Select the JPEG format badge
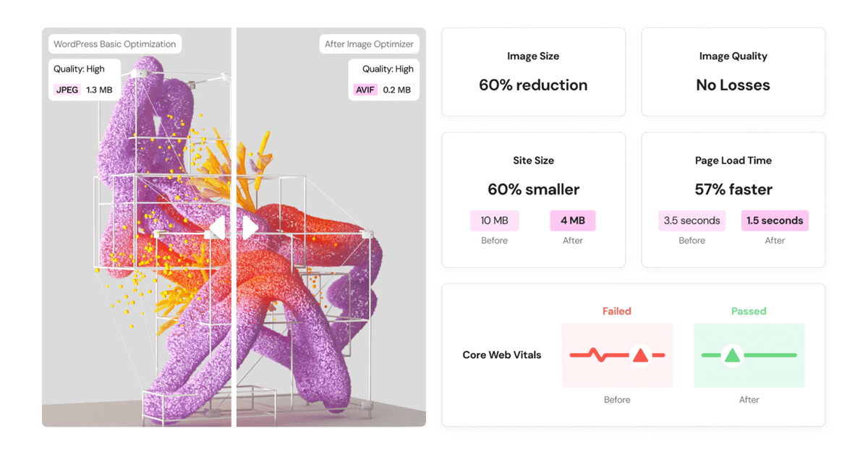Screen dimensions: 868x452 click(66, 90)
